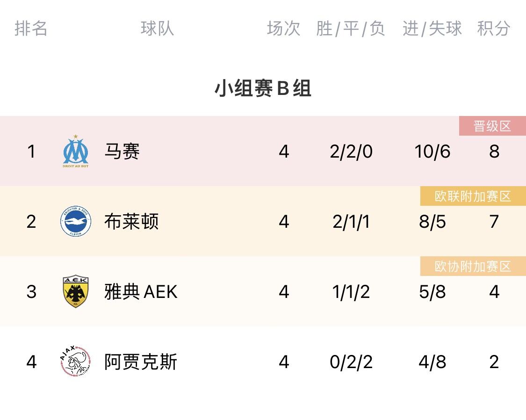
Task: Click the 小组赛 B 组 group title
Action: 263,88
